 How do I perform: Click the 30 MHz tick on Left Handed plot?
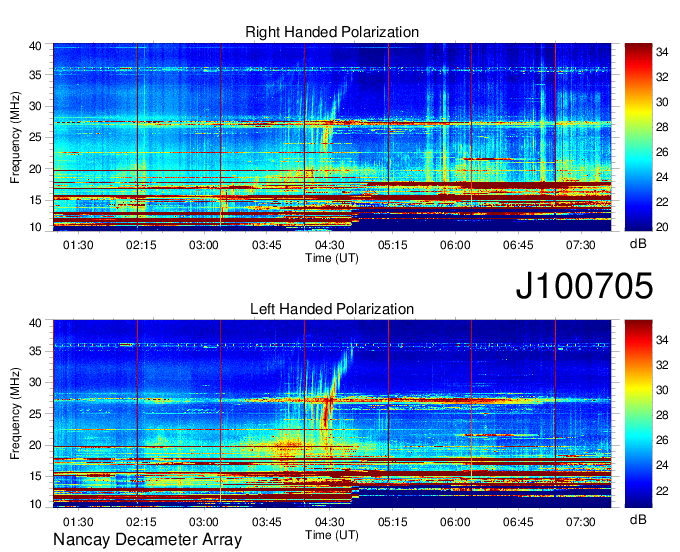tap(35, 382)
